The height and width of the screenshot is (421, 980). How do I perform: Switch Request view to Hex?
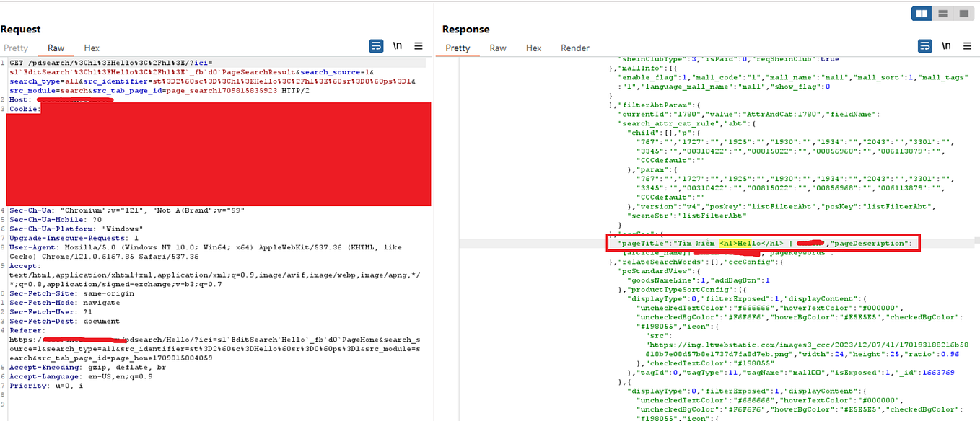pos(91,48)
